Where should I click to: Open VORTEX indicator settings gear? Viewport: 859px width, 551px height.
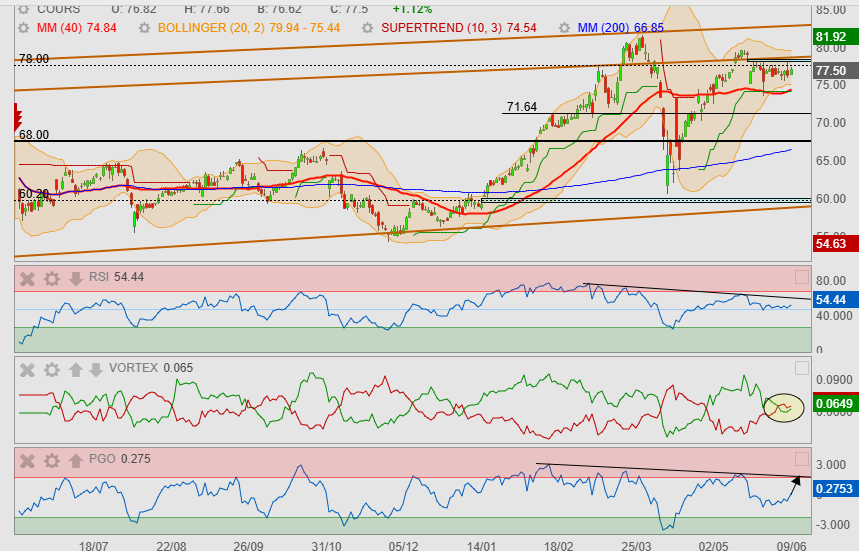coord(51,370)
